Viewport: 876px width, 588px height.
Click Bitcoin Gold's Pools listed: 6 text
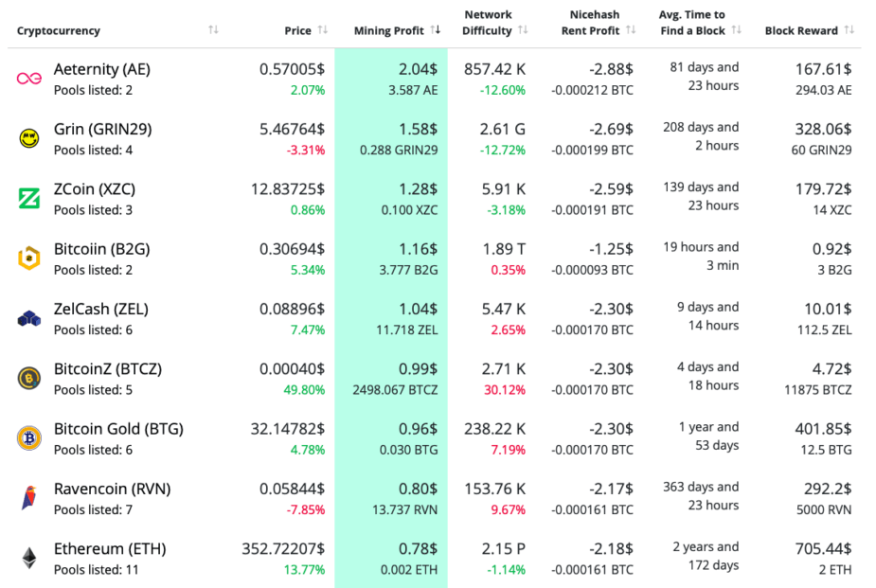[93, 450]
